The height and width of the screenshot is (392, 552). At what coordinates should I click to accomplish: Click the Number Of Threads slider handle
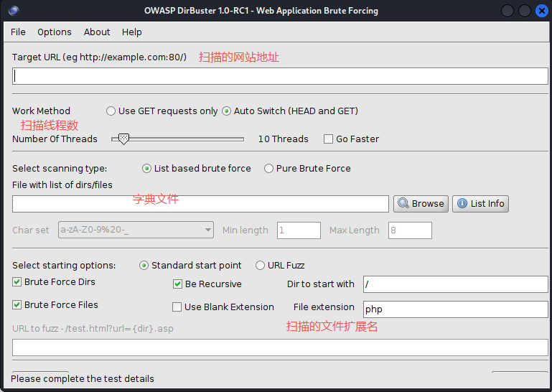[123, 139]
